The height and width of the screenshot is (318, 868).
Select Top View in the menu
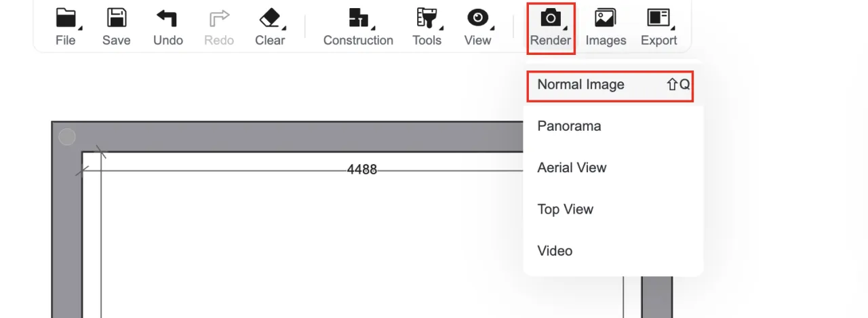point(565,209)
